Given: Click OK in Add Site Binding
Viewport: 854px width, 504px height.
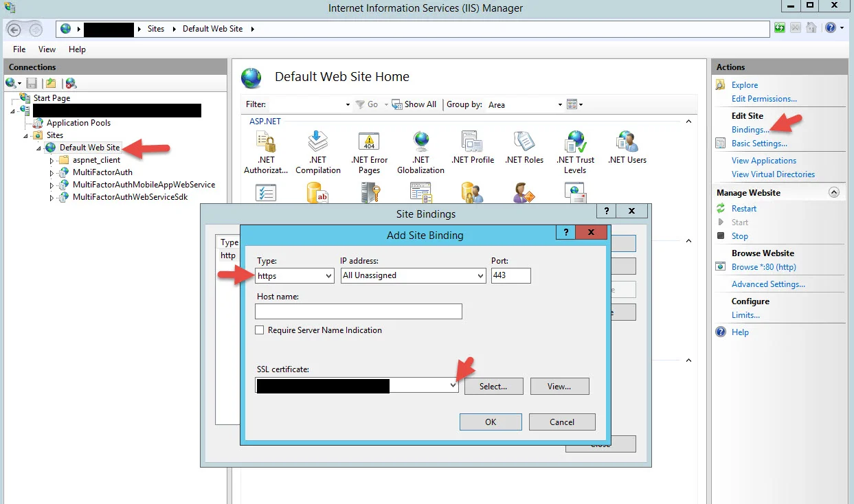Looking at the screenshot, I should (x=491, y=422).
